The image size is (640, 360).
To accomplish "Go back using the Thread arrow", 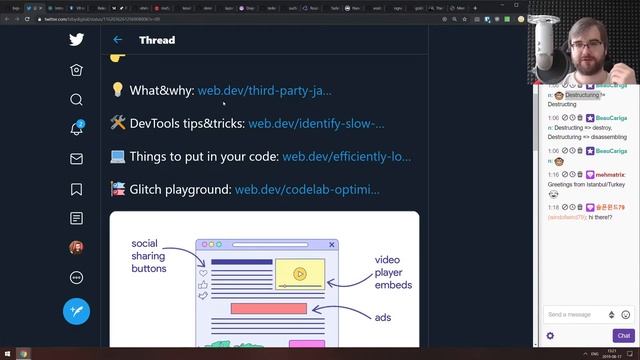I will click(x=118, y=40).
